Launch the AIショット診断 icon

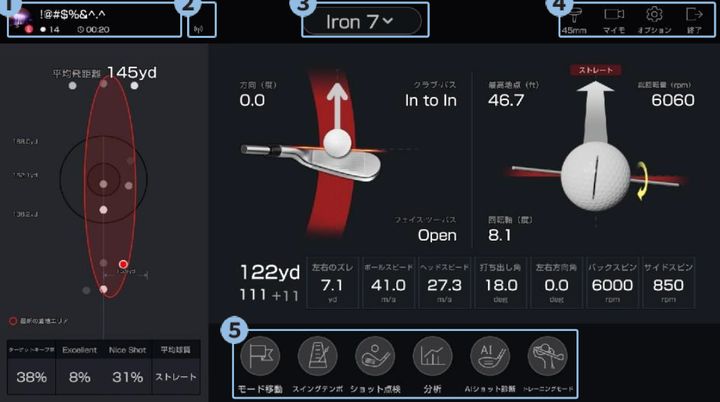pyautogui.click(x=491, y=355)
